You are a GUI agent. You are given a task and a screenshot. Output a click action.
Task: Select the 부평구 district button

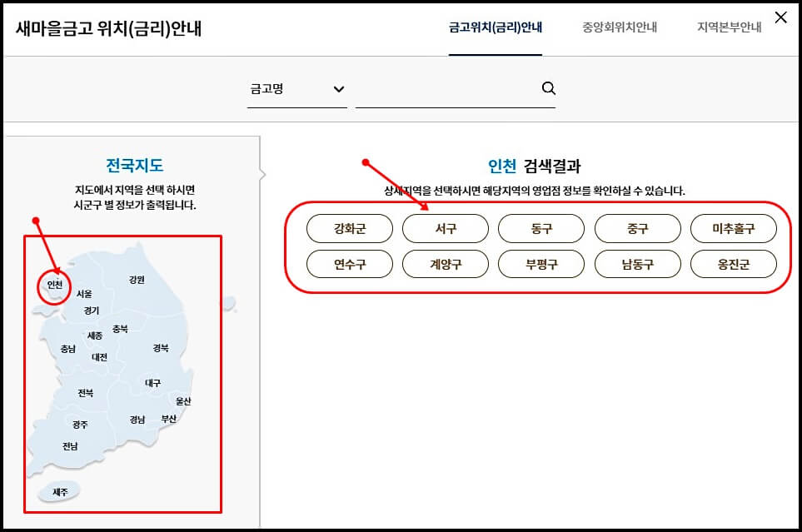click(541, 264)
